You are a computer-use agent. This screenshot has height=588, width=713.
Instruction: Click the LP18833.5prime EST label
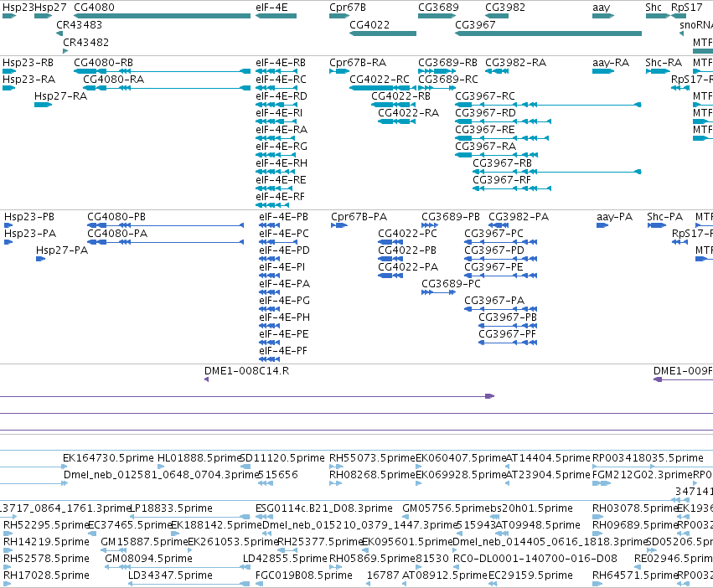(171, 508)
